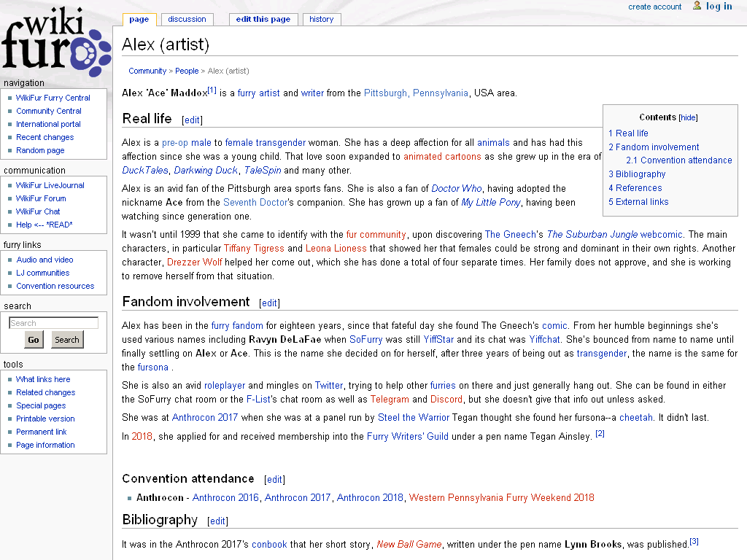The width and height of the screenshot is (747, 560).
Task: Edit the Fandom involvement section
Action: point(269,303)
